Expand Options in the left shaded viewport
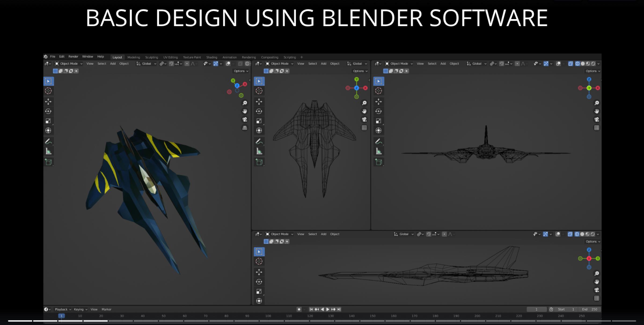644x325 pixels. click(x=241, y=71)
